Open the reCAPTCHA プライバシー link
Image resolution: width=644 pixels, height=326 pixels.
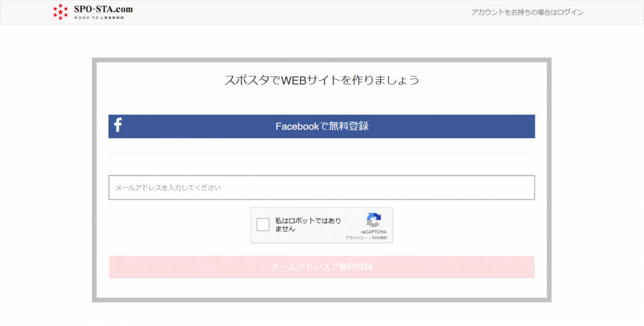click(x=356, y=238)
